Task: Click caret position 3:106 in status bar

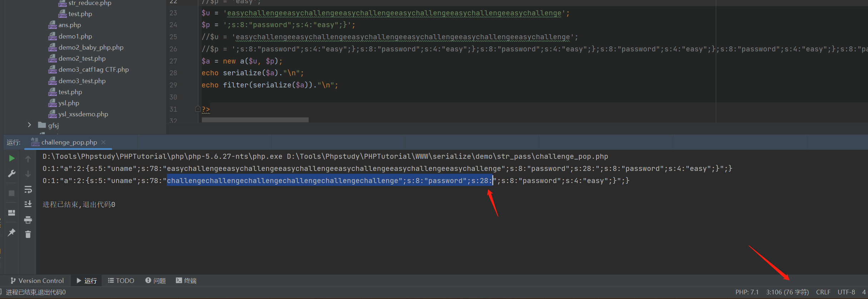Action: pyautogui.click(x=787, y=292)
